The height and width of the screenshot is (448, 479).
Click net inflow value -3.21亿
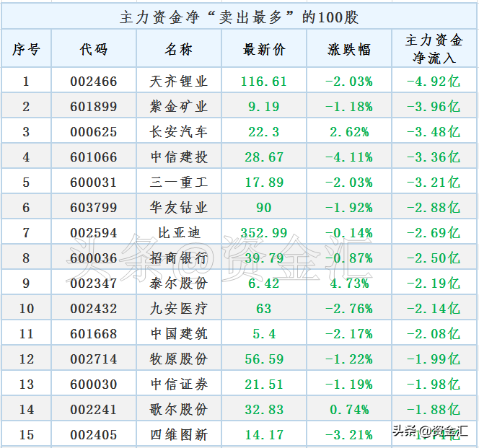[434, 183]
